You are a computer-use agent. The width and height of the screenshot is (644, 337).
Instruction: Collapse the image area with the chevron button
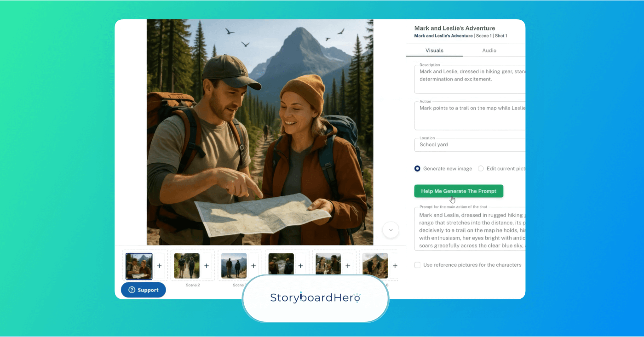click(391, 230)
